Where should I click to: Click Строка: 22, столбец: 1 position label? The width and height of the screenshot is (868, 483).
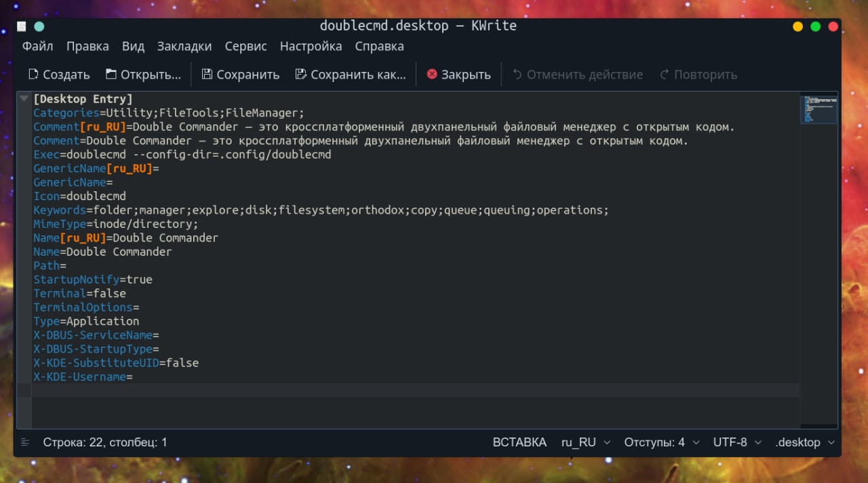(x=105, y=442)
